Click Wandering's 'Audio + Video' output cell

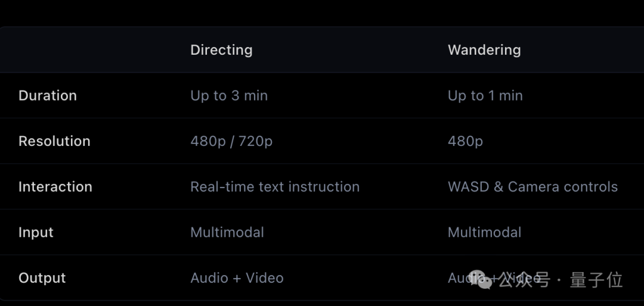click(x=458, y=277)
